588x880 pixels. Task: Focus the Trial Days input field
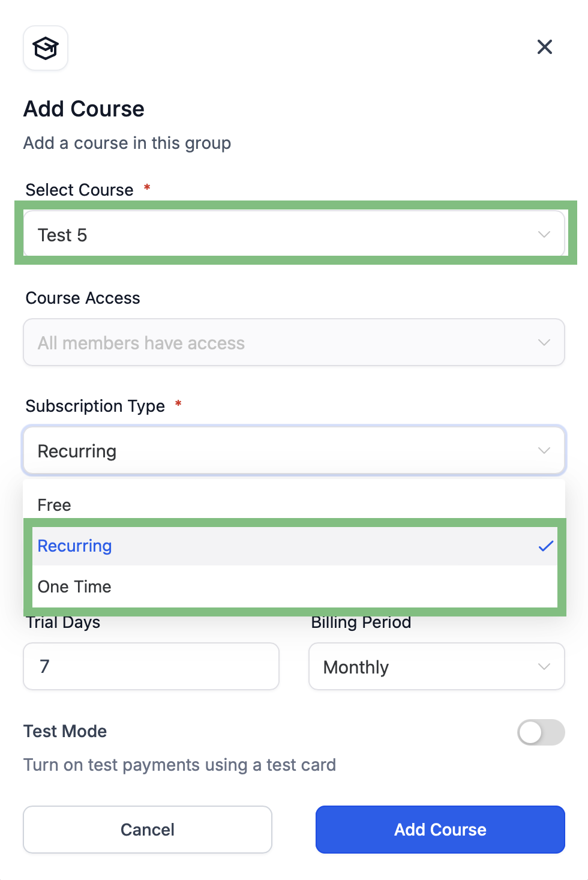(x=151, y=666)
